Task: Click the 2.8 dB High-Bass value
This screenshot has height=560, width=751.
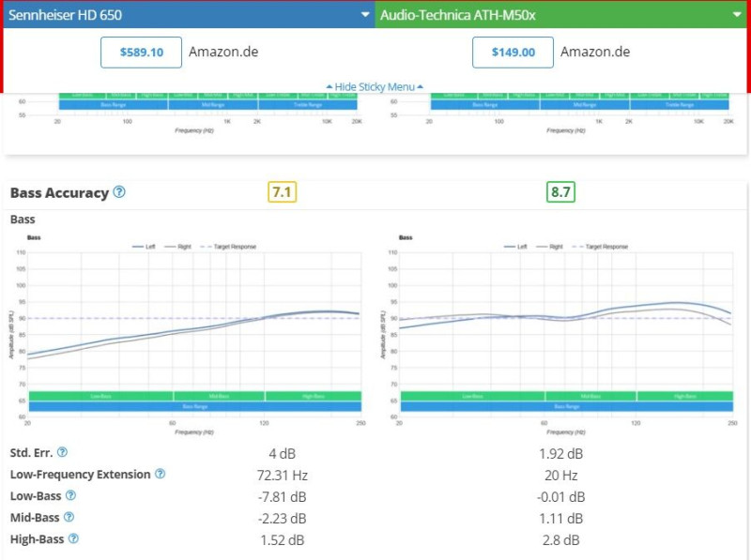Action: click(x=560, y=540)
